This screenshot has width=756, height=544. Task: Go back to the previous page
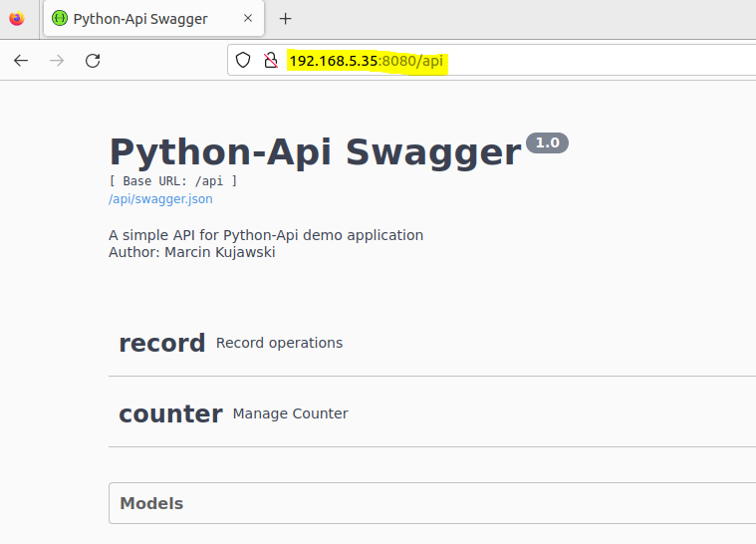tap(21, 61)
